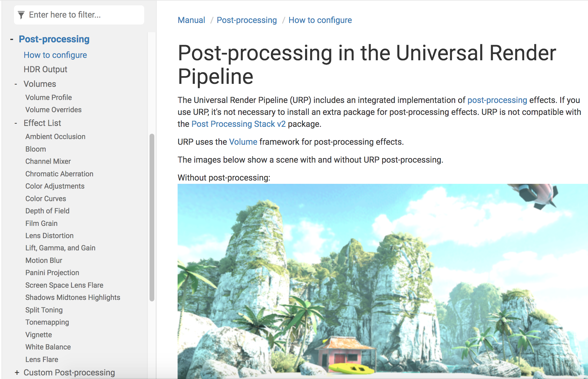Follow the Volume framework link
Screen dimensions: 588x379
click(243, 142)
